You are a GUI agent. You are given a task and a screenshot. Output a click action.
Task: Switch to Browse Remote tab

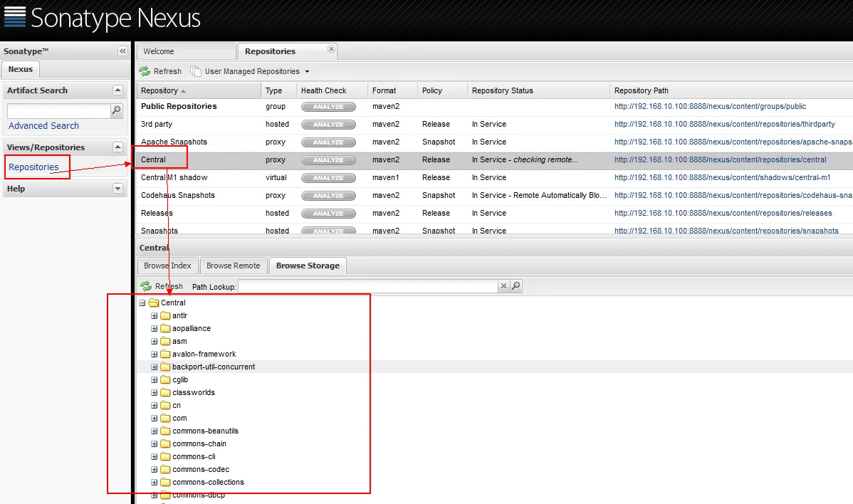[234, 266]
